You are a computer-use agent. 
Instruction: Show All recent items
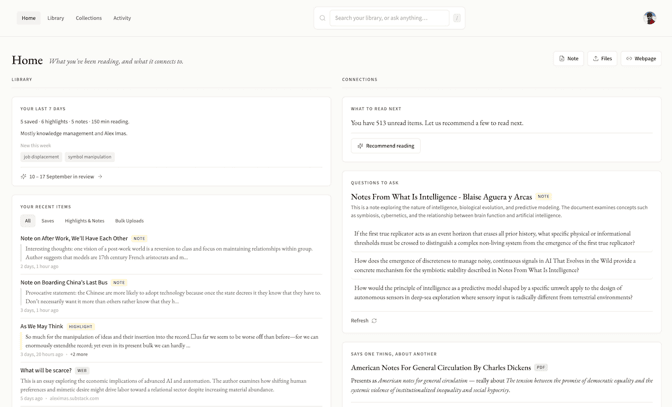coord(28,221)
